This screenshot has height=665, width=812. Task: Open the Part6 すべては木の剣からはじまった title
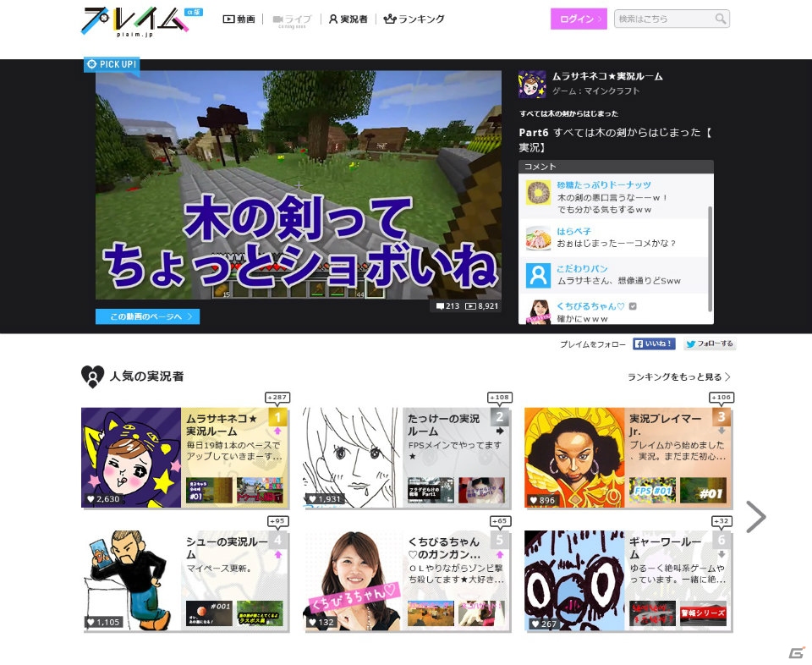pyautogui.click(x=616, y=140)
